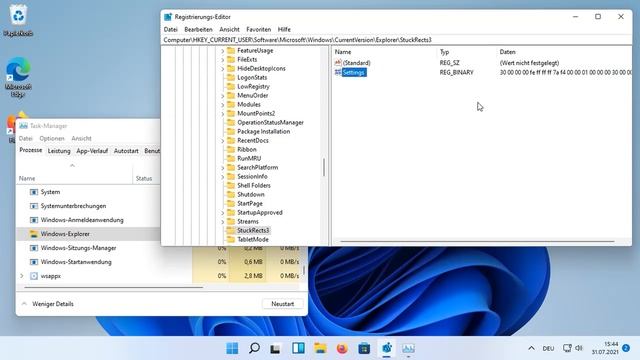Click the Settings binary value icon
This screenshot has width=640, height=360.
tap(338, 72)
